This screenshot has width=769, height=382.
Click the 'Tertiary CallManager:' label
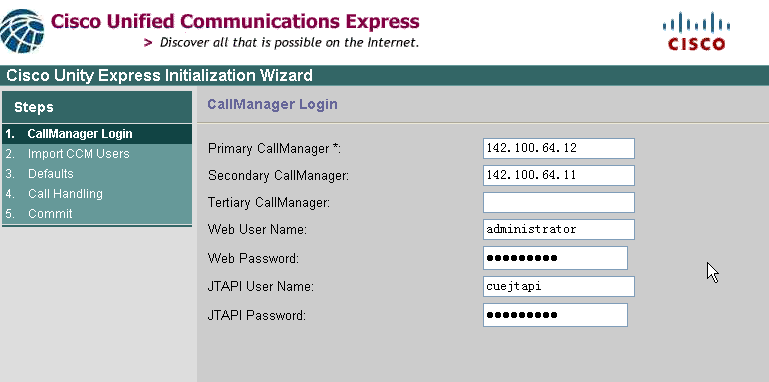(x=269, y=203)
